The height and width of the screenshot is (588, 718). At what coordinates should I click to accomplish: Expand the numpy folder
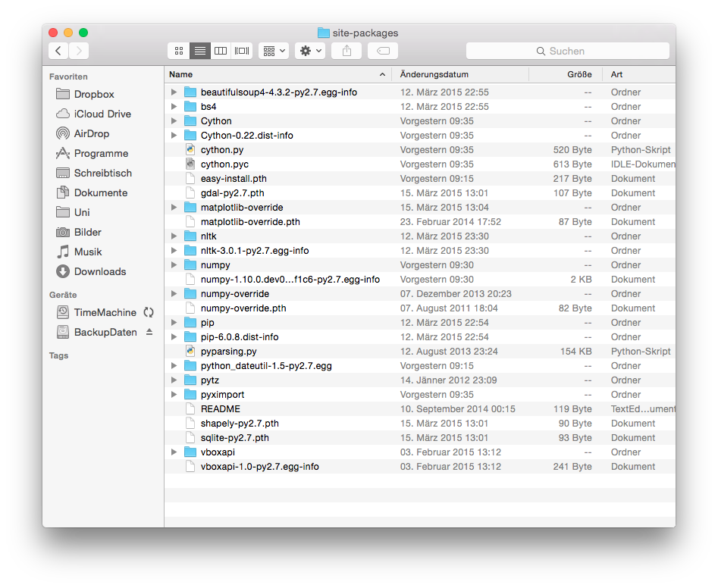[174, 265]
